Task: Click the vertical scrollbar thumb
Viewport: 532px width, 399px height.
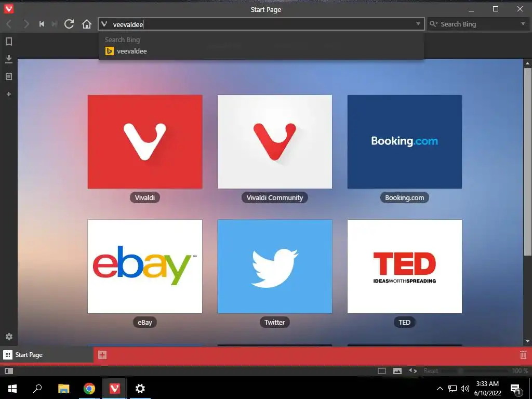Action: pyautogui.click(x=527, y=162)
